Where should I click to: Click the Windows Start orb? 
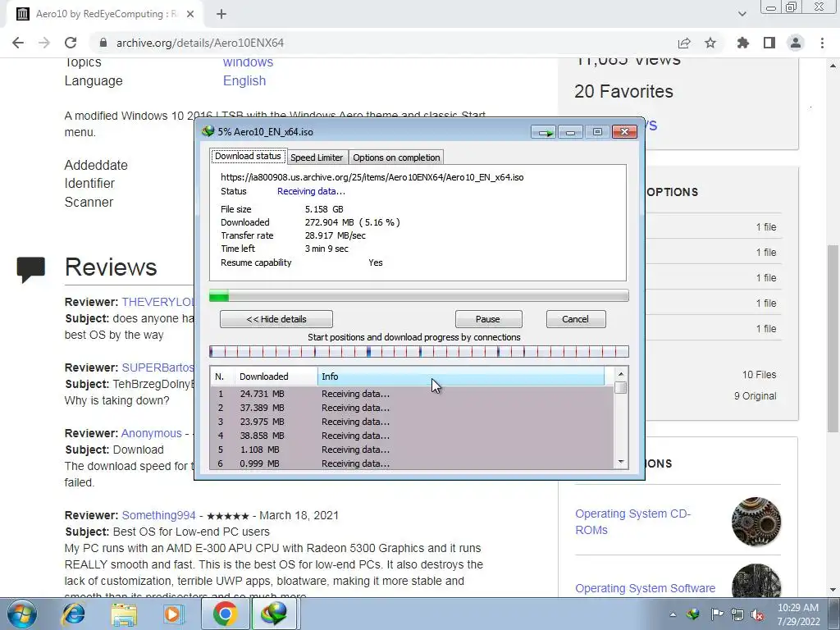[x=22, y=614]
